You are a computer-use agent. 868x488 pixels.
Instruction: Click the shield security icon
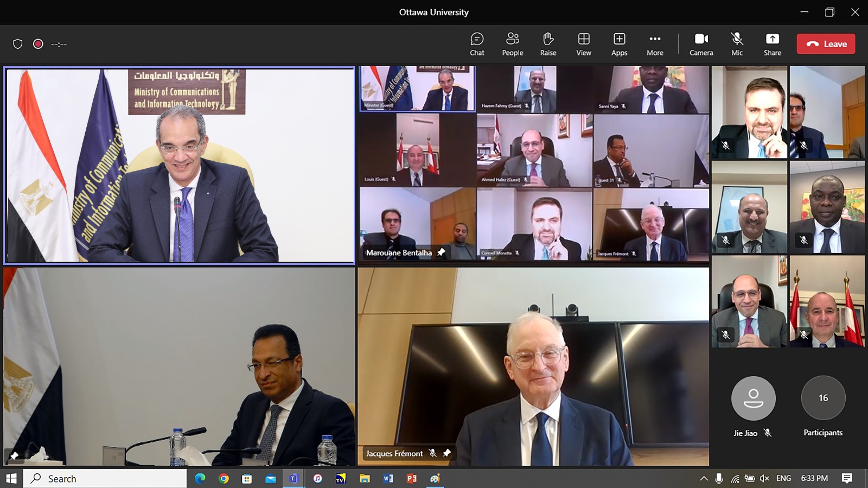(18, 44)
